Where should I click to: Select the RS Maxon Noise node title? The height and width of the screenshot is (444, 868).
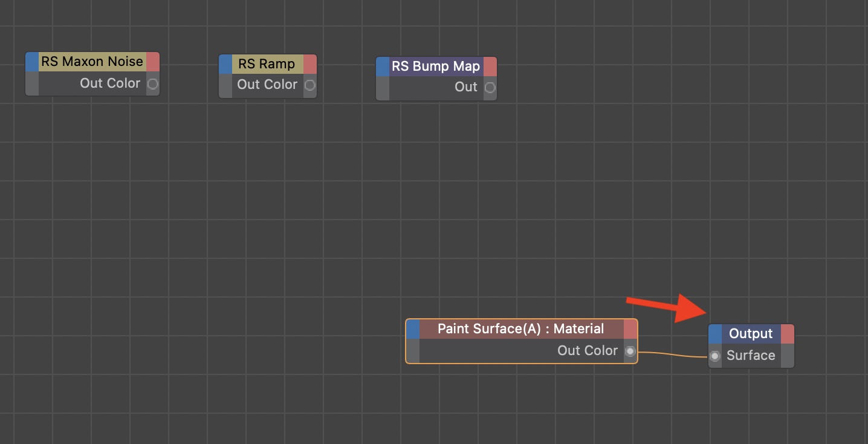(92, 62)
